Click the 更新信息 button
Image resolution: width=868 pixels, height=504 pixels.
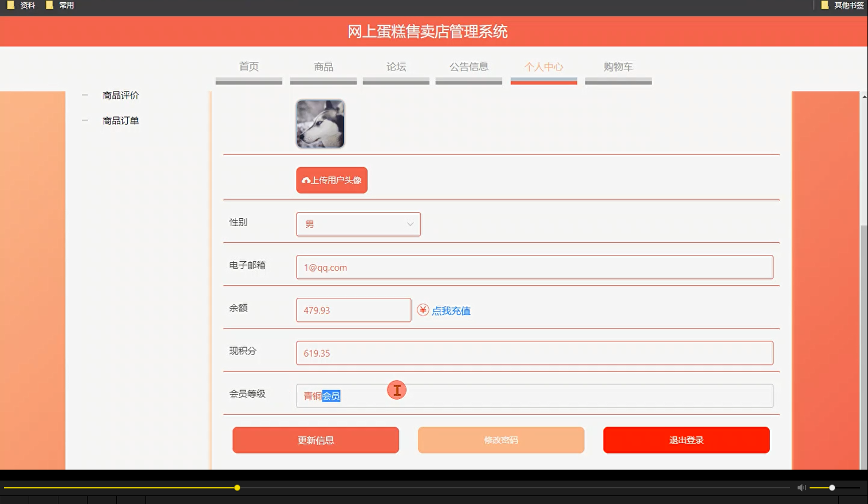315,440
